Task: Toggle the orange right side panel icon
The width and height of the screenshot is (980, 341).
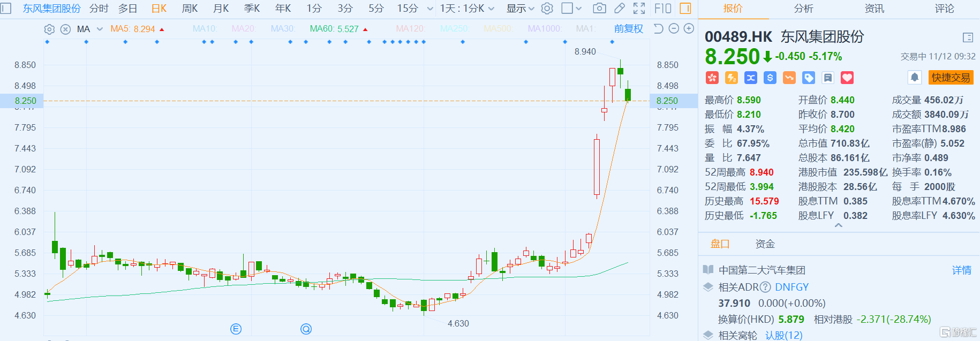Action: coord(685,9)
